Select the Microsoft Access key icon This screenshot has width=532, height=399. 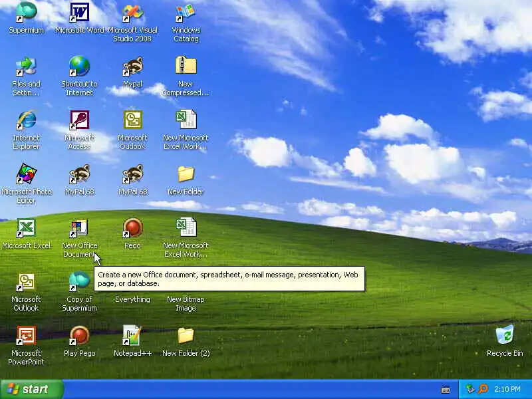click(x=79, y=120)
